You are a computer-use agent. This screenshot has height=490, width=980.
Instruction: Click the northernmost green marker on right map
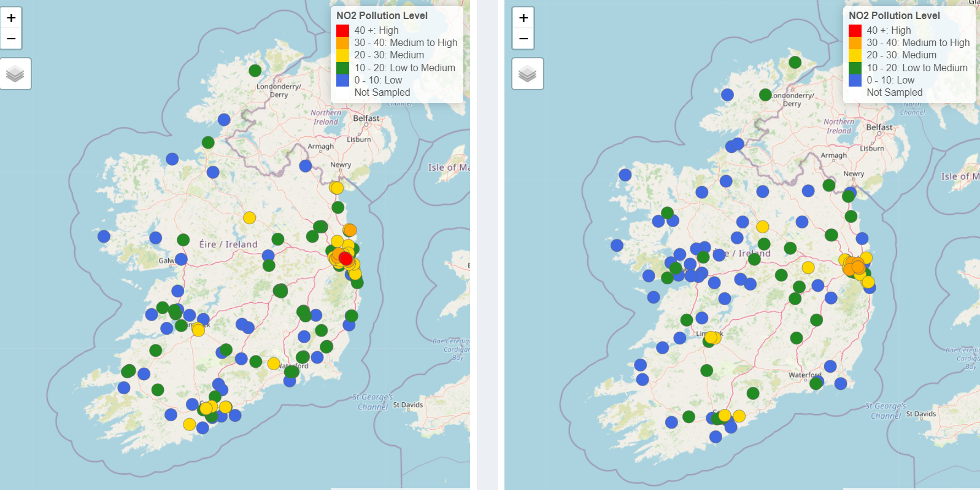(x=795, y=62)
